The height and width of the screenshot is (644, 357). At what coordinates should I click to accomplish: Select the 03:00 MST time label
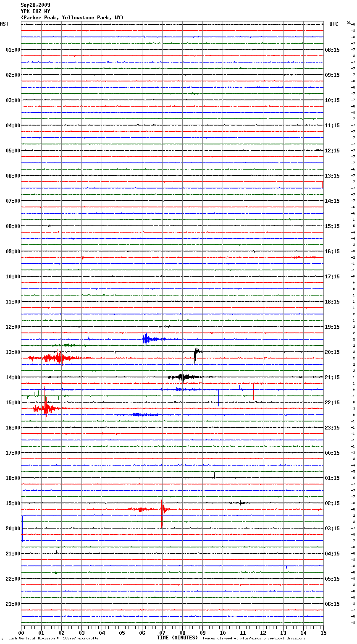tap(13, 100)
